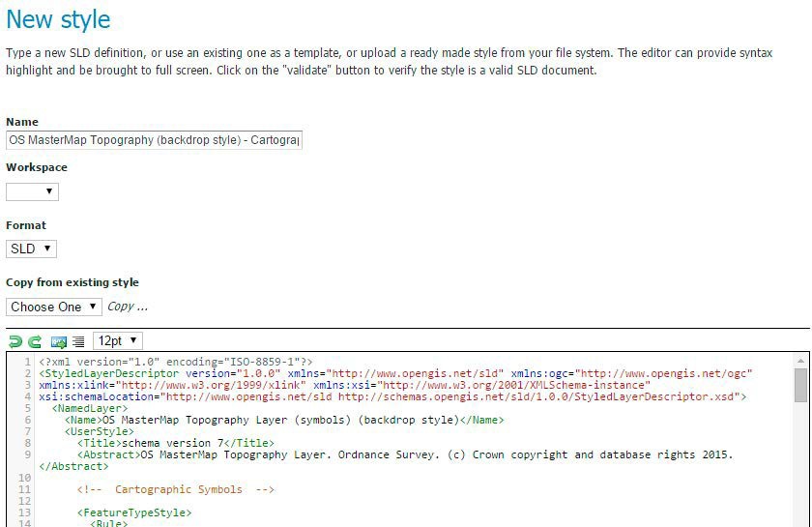This screenshot has width=812, height=527.
Task: Open the Format SLD dropdown
Action: (x=31, y=249)
